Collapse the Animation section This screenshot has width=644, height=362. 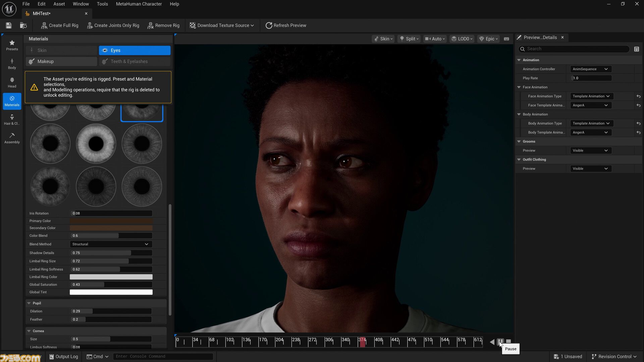click(x=519, y=60)
